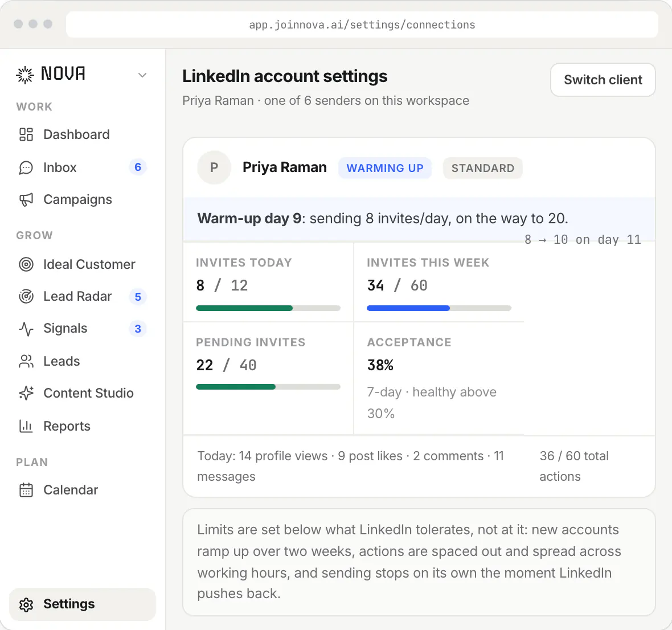Open Inbox label in the sidebar
672x630 pixels.
(60, 167)
